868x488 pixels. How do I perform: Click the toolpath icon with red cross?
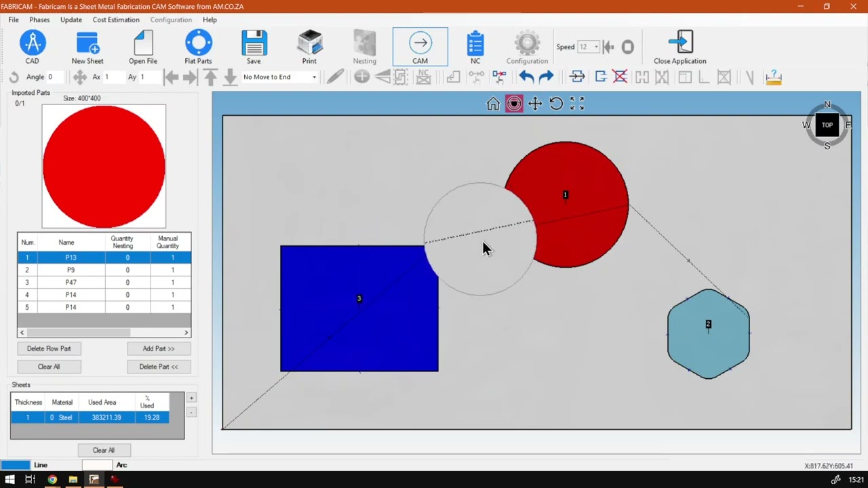point(499,77)
